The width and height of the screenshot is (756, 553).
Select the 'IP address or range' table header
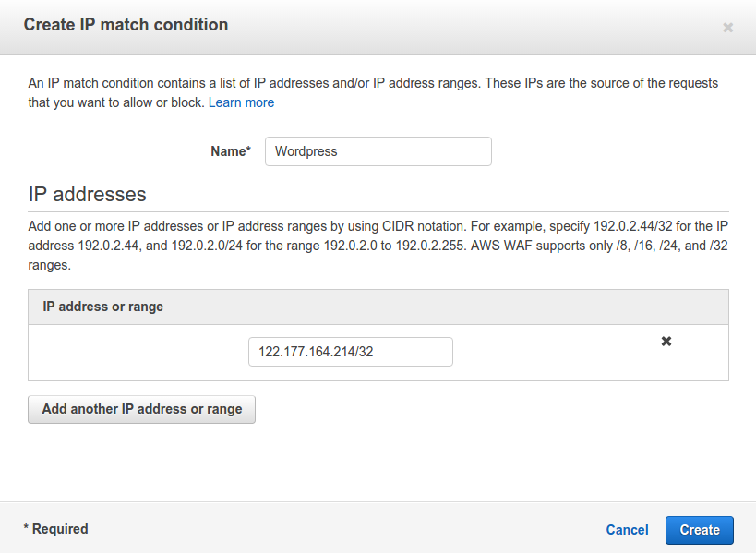coord(102,307)
